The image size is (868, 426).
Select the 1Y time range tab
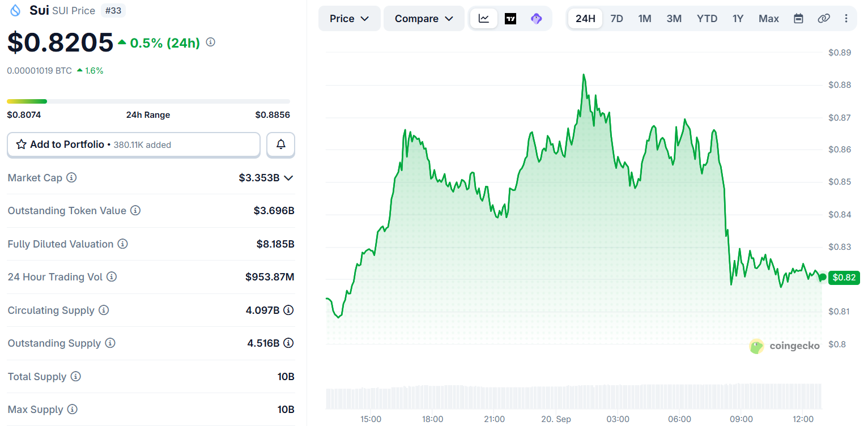(x=738, y=19)
